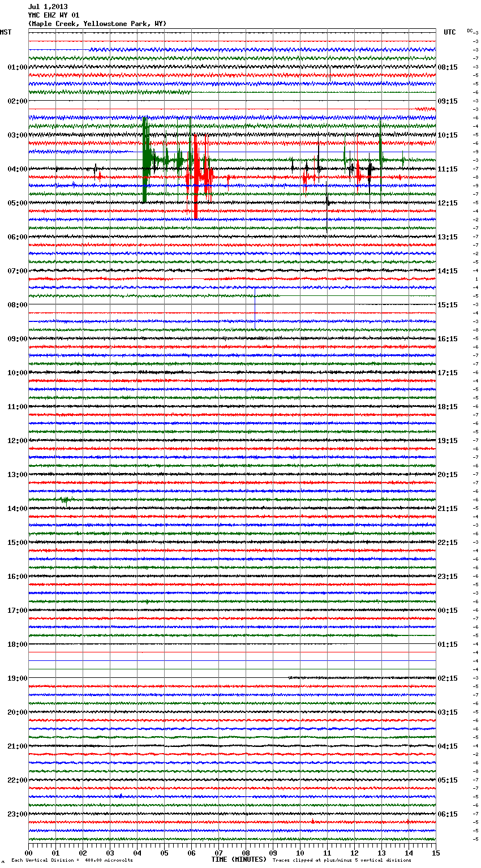Click the 20:15 UTC time label
Viewport: 481px width, 868px height.
click(x=448, y=475)
